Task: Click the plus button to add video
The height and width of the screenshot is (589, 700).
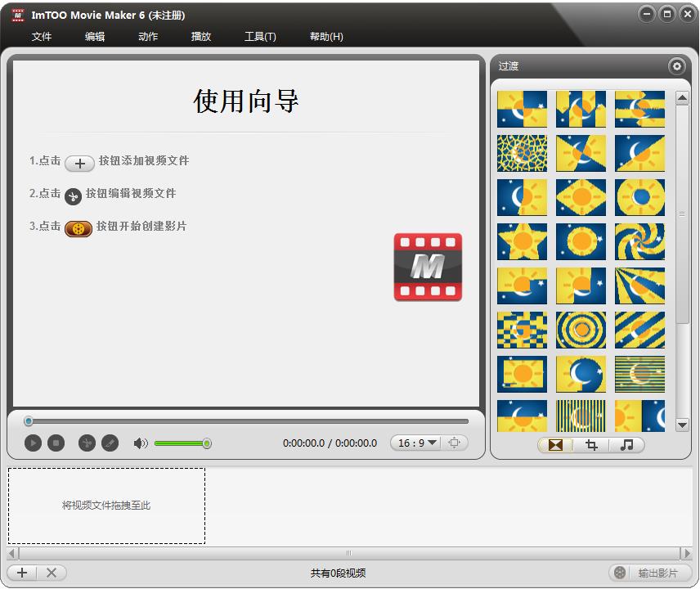Action: click(x=22, y=573)
